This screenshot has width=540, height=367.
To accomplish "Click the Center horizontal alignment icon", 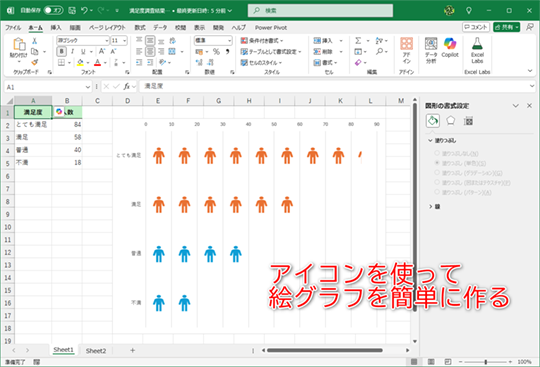I will (150, 52).
